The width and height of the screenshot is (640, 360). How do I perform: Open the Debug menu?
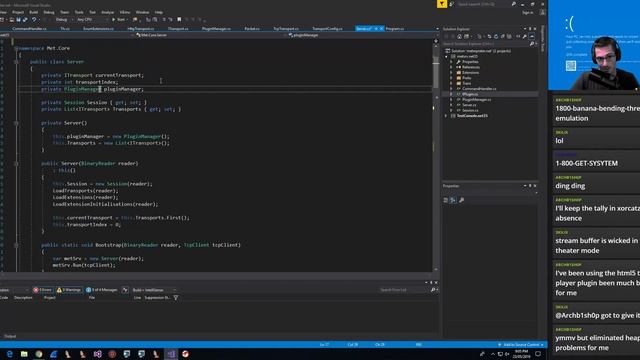point(49,12)
